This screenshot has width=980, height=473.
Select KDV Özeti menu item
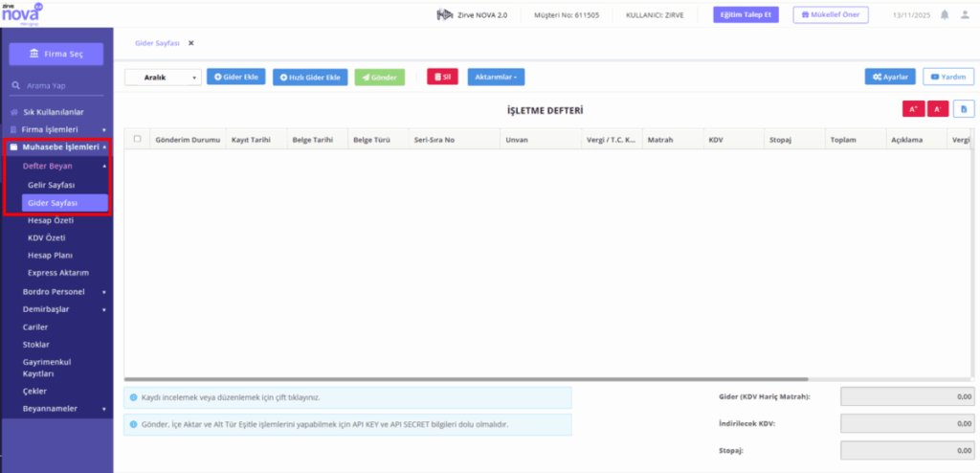[x=46, y=238]
